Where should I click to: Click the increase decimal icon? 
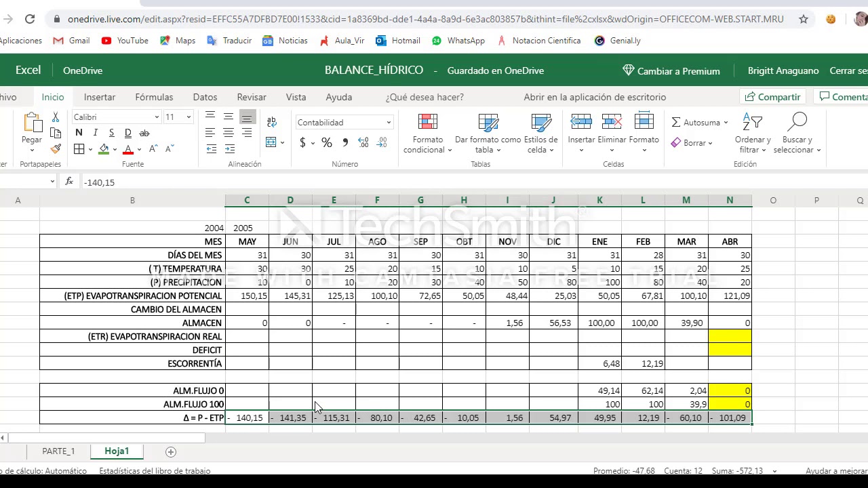click(x=363, y=142)
